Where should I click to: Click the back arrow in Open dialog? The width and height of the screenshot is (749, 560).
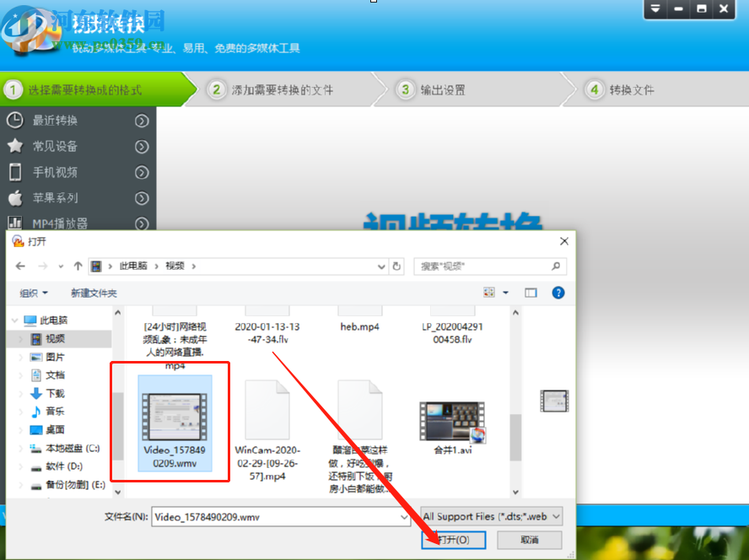(x=20, y=267)
